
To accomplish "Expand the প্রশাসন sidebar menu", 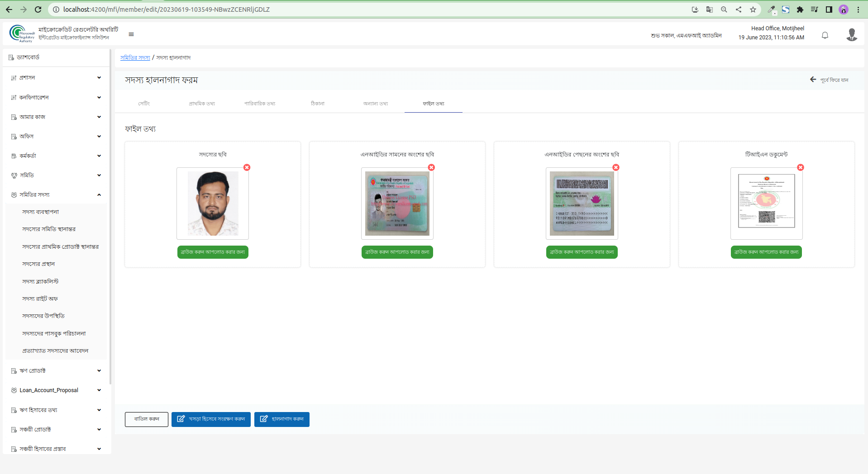I will pyautogui.click(x=56, y=78).
